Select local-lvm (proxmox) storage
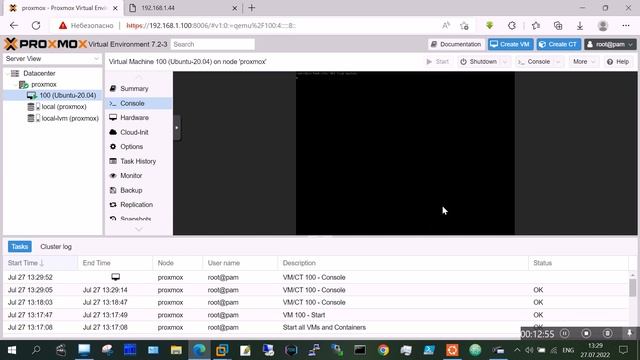640x360 pixels. [70, 118]
